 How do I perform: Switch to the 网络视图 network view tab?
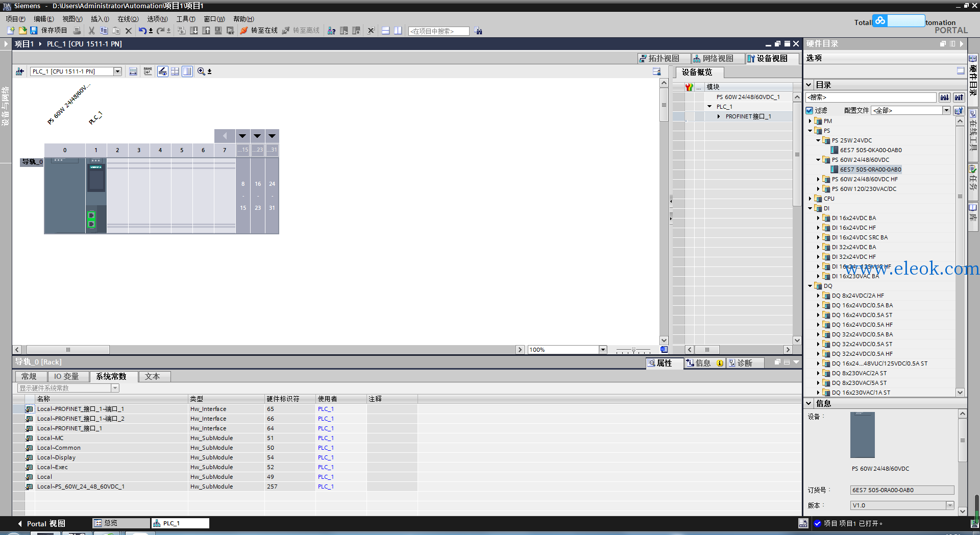point(718,59)
